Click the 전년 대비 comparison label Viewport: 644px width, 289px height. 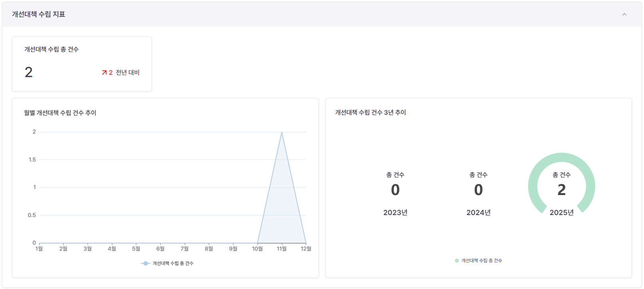coord(128,73)
